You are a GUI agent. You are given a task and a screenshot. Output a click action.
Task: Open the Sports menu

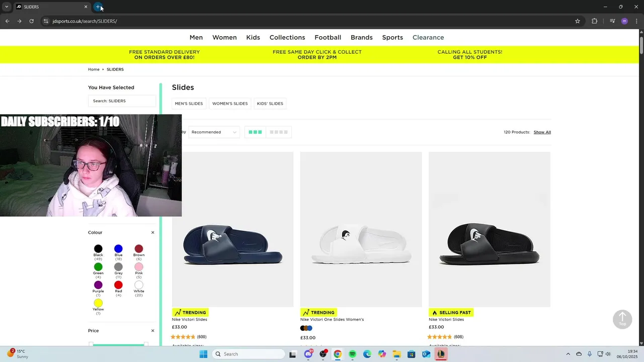(x=392, y=38)
